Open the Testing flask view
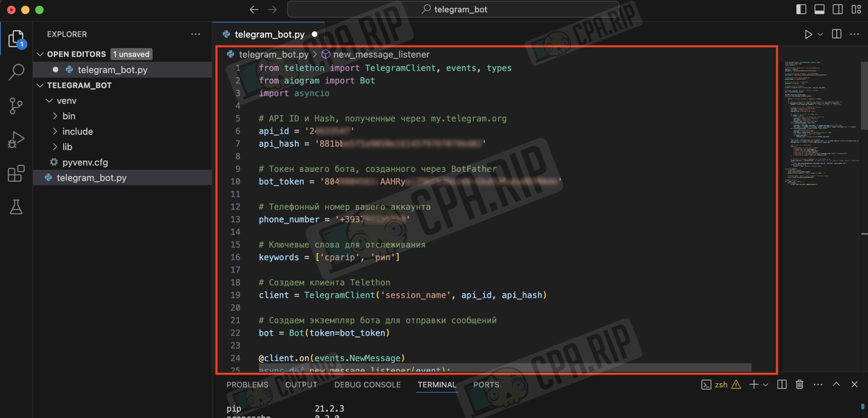868x418 pixels. tap(16, 207)
